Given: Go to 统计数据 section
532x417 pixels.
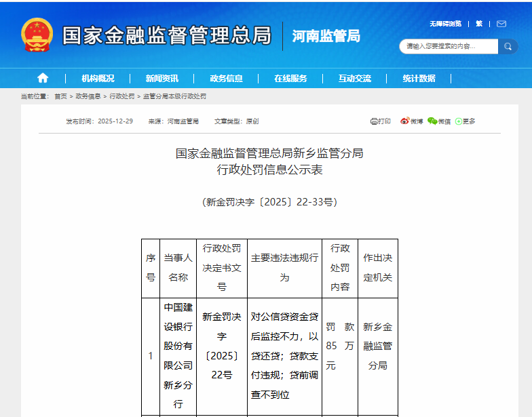Looking at the screenshot, I should 419,79.
